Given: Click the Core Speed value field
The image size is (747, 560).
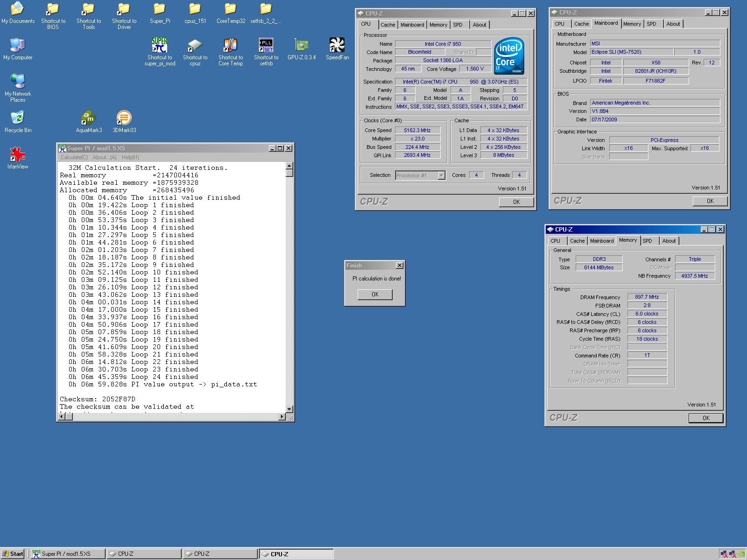Looking at the screenshot, I should point(417,130).
